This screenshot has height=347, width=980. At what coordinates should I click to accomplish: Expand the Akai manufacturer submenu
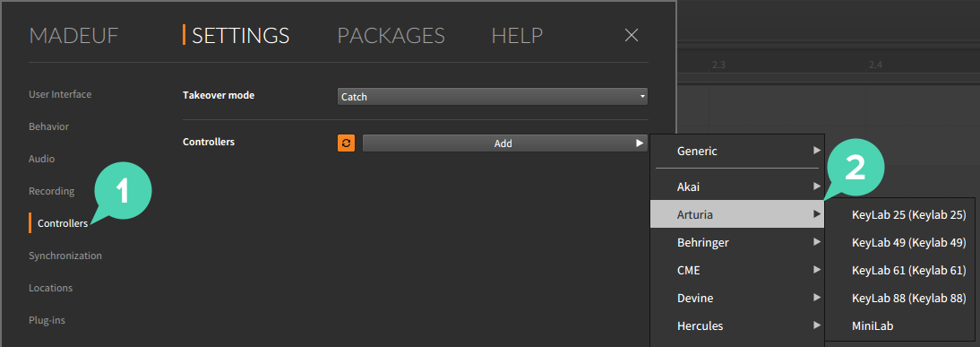point(737,187)
